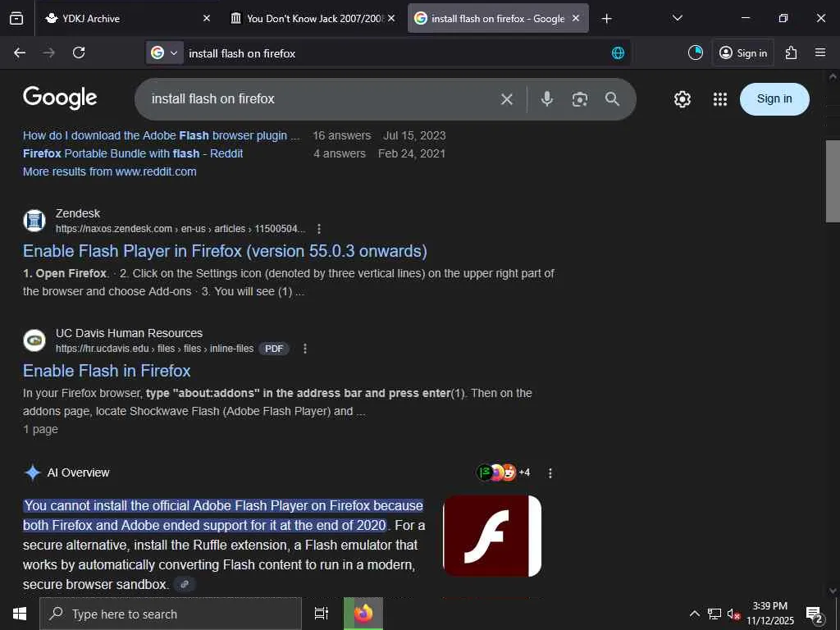Screen dimensions: 840x630
Task: Switch to You Don't Know Jack 2007/2008 tab
Action: click(313, 18)
